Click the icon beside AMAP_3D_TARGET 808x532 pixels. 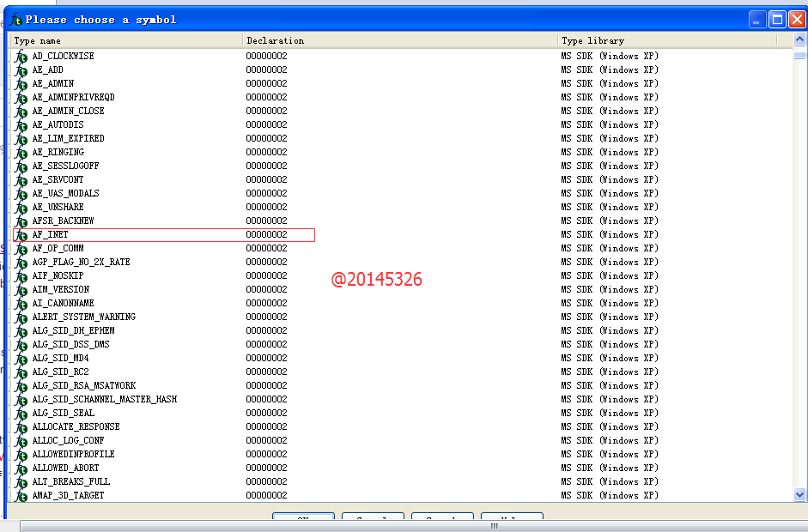tap(21, 496)
